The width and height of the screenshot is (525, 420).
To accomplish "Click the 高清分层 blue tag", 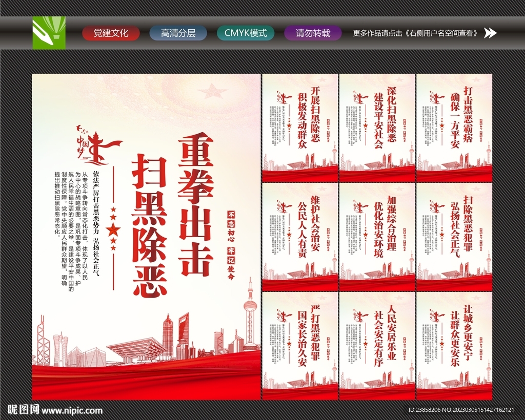I will [177, 33].
